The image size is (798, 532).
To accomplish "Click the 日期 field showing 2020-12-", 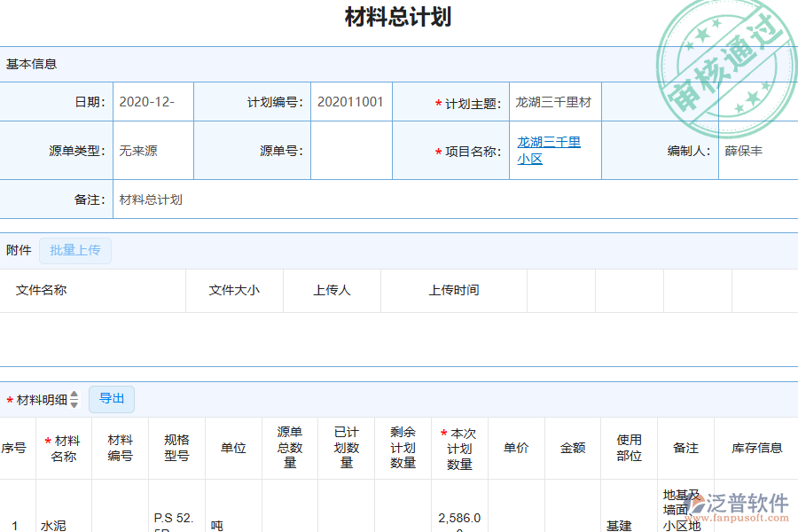I will coord(153,102).
